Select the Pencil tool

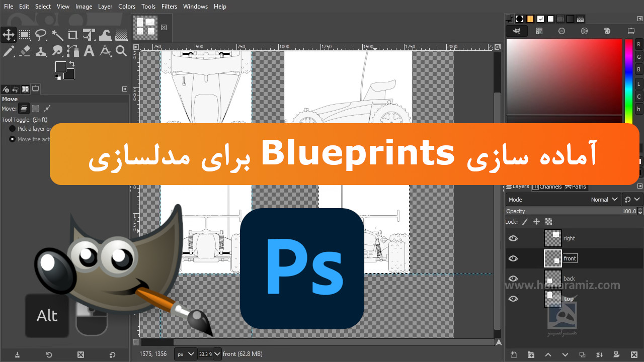click(9, 51)
